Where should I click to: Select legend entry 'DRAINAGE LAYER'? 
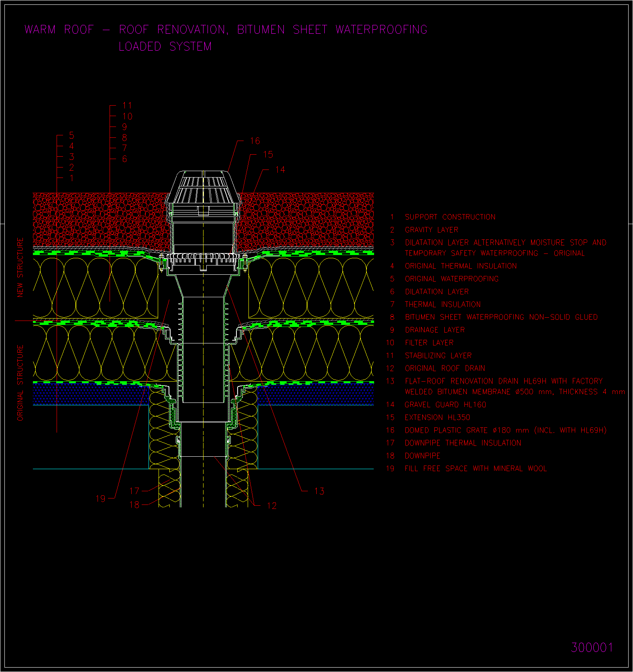(435, 330)
